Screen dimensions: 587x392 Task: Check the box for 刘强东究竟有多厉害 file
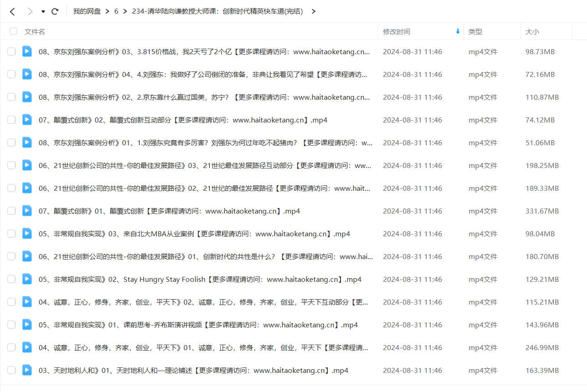(11, 143)
